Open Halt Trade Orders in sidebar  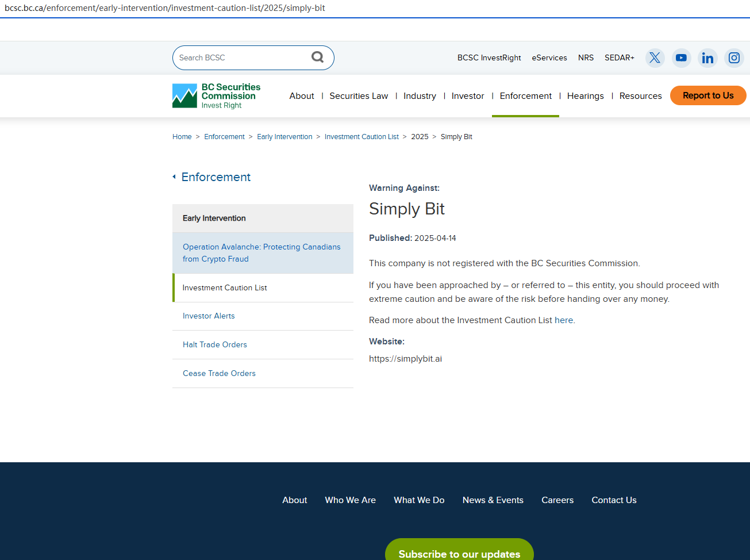[x=263, y=345]
